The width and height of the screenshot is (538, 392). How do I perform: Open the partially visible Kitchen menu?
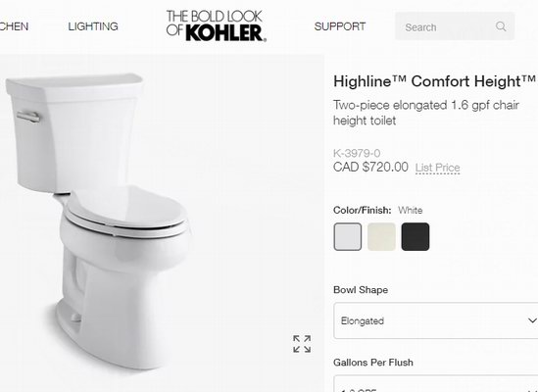(14, 26)
